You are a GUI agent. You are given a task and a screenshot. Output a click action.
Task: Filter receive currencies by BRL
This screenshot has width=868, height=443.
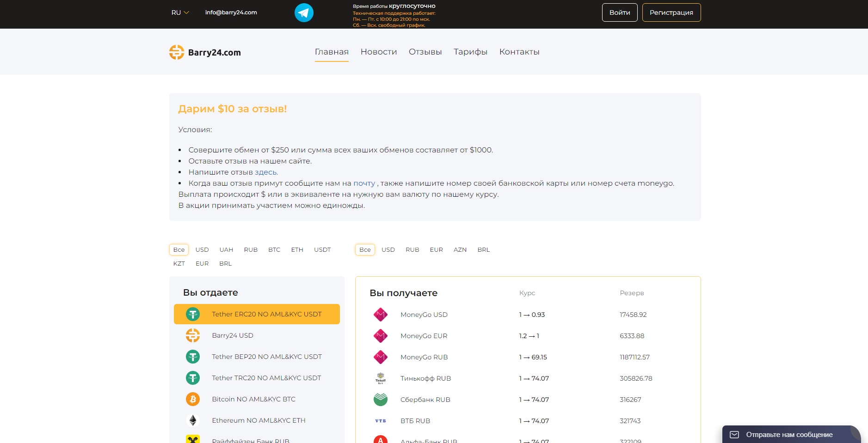click(x=484, y=250)
